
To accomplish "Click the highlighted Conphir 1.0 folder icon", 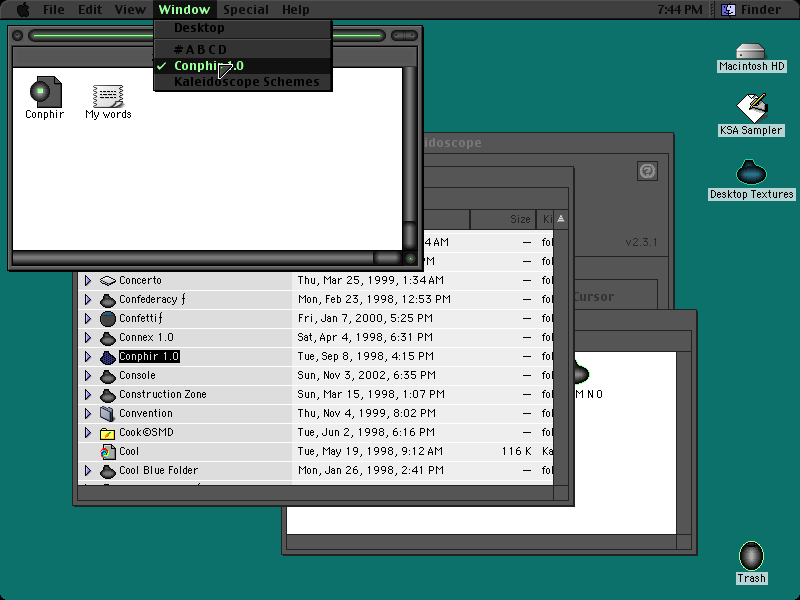I will click(x=108, y=357).
